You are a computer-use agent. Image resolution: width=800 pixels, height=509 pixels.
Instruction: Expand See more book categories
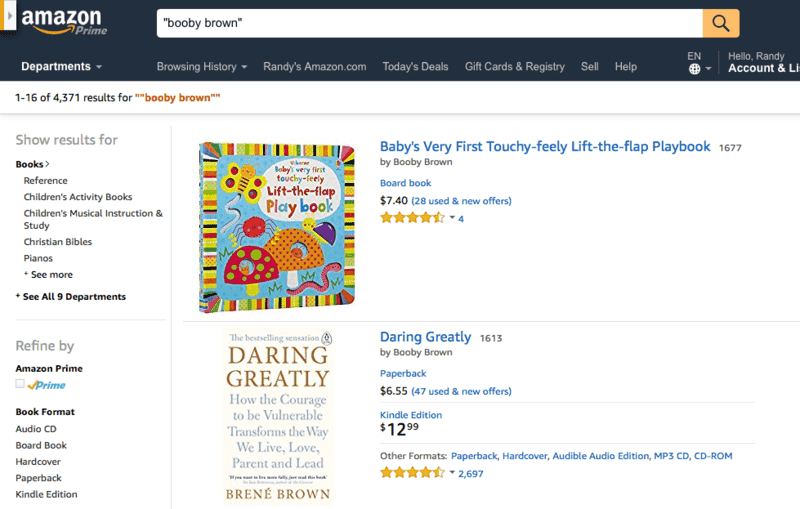pyautogui.click(x=51, y=275)
